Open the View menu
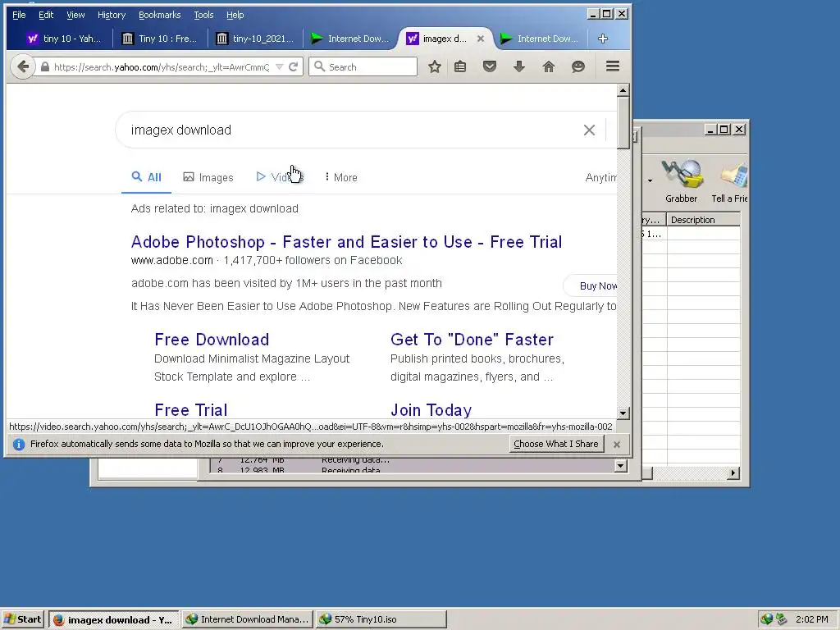Viewport: 840px width, 630px height. coord(75,15)
